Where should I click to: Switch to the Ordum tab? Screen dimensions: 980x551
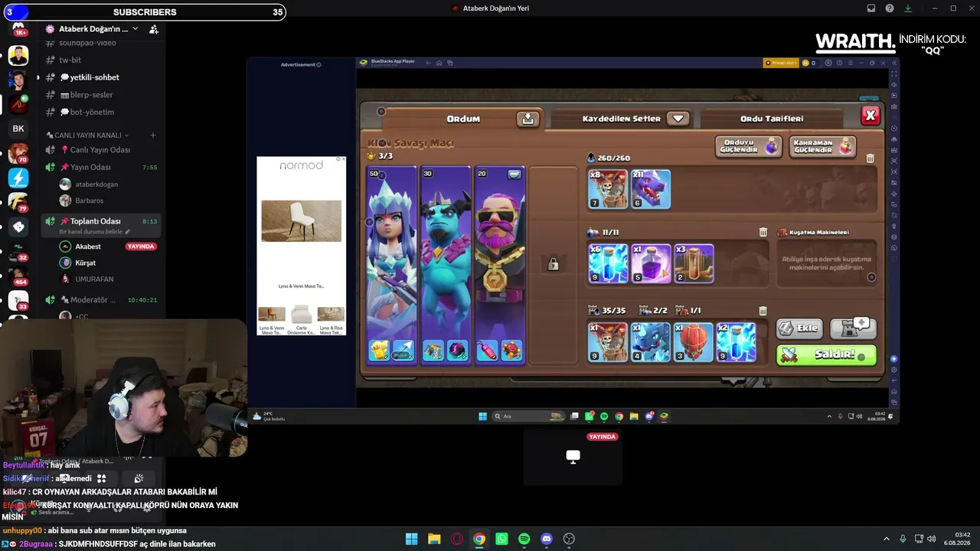pyautogui.click(x=463, y=119)
